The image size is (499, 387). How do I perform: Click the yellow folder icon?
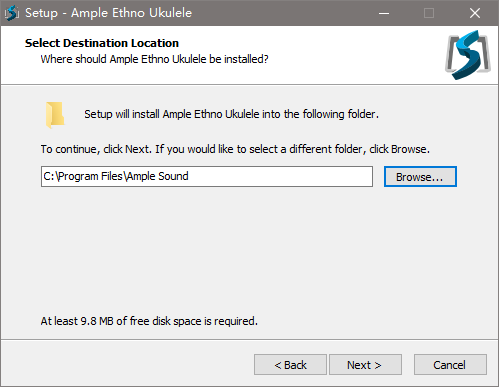point(55,115)
